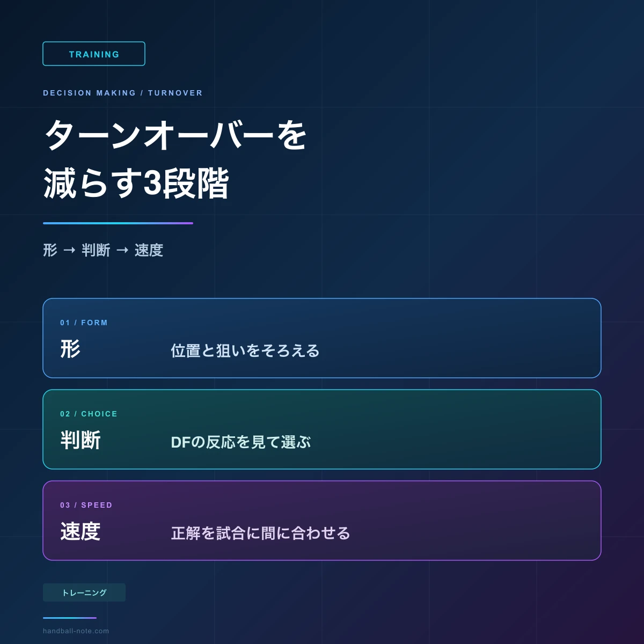Open the 02 / CHOICE card
Screen dimensions: 644x644
(322, 429)
